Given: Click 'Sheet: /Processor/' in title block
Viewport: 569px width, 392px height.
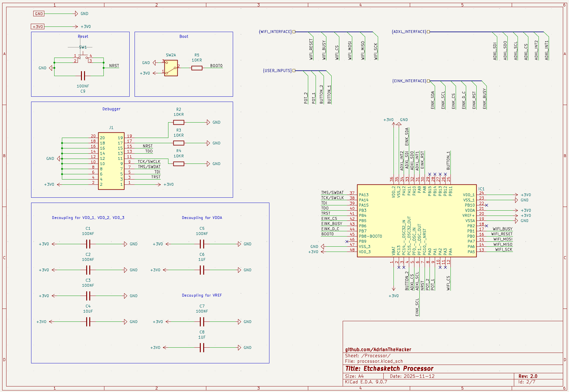Looking at the screenshot, I should pyautogui.click(x=368, y=356).
